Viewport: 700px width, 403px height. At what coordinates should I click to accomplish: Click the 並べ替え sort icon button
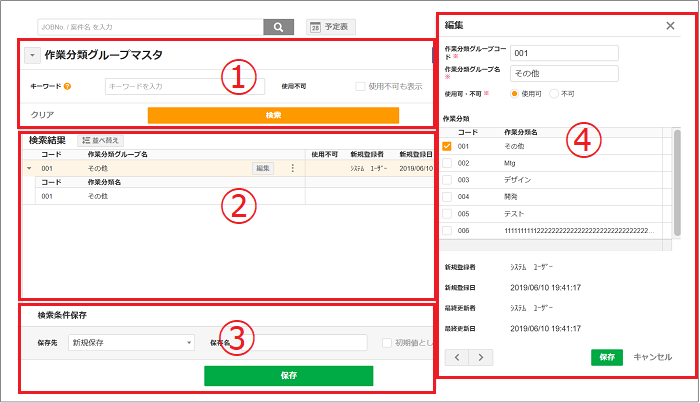[102, 141]
